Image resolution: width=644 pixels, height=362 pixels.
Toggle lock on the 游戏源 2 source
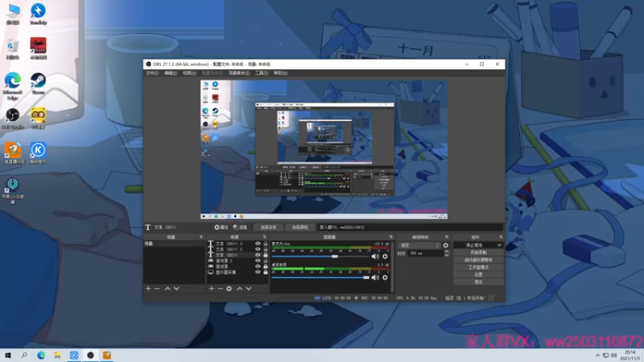[266, 261]
